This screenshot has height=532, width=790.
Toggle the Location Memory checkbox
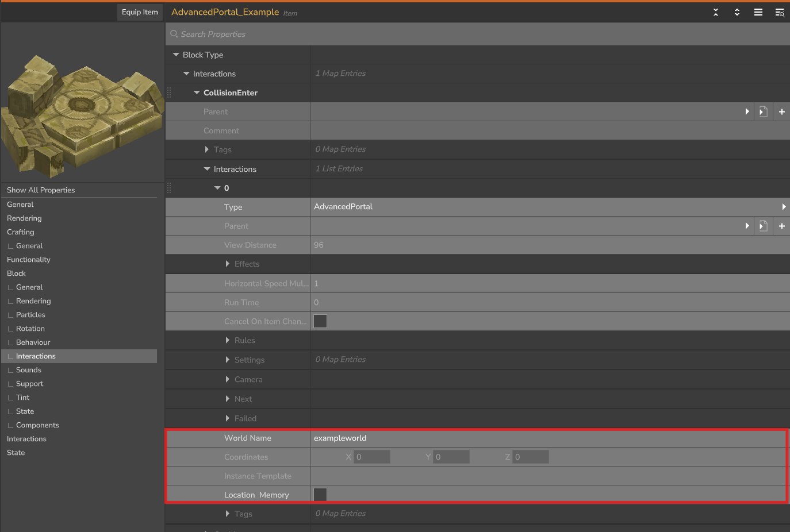[320, 495]
